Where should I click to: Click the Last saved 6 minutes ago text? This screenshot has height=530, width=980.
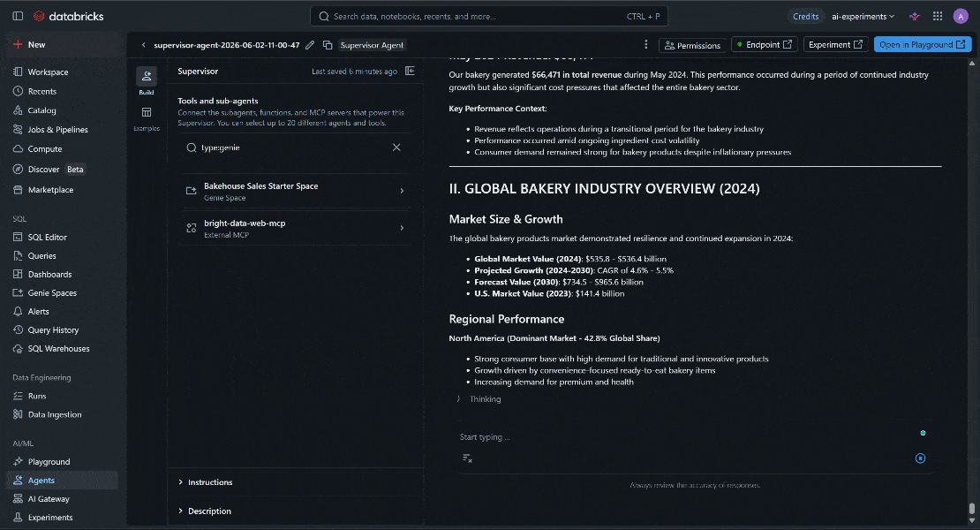tap(354, 72)
